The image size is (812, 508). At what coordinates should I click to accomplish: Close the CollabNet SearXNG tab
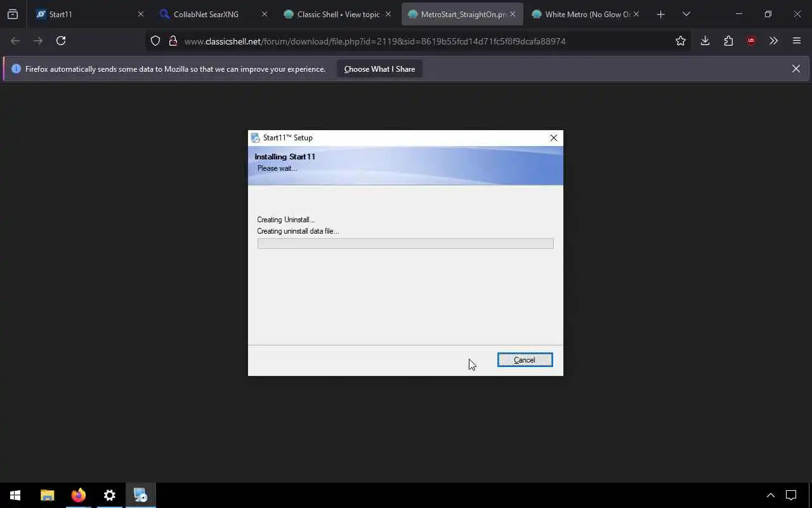pos(265,14)
